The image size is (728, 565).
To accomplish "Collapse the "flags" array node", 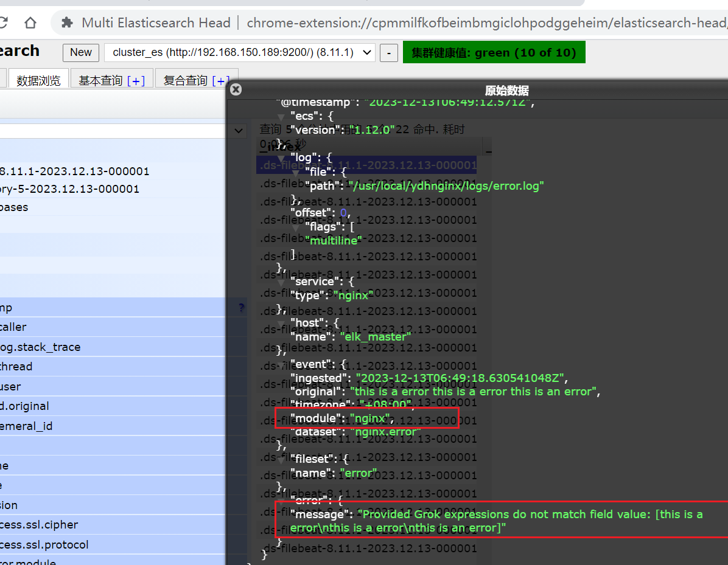I will pos(296,227).
